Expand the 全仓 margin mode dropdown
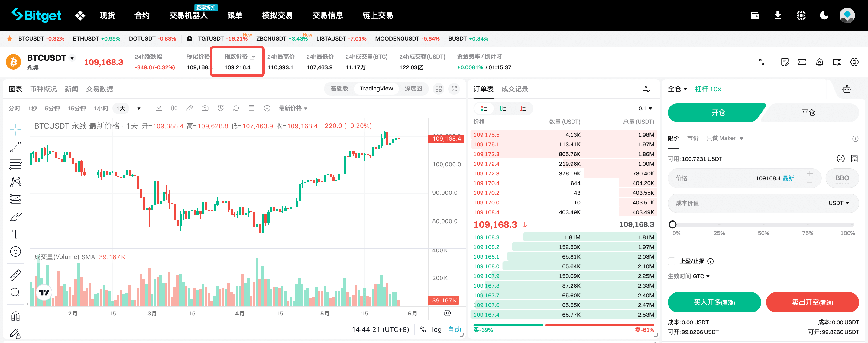 coord(677,89)
